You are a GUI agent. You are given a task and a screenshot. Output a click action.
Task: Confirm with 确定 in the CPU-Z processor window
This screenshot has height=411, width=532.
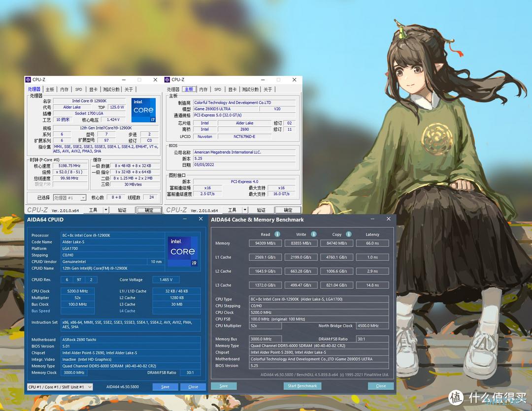point(149,210)
